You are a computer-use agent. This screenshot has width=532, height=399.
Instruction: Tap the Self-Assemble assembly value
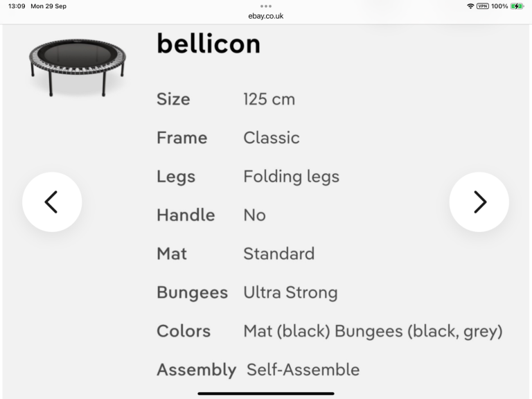[303, 369]
